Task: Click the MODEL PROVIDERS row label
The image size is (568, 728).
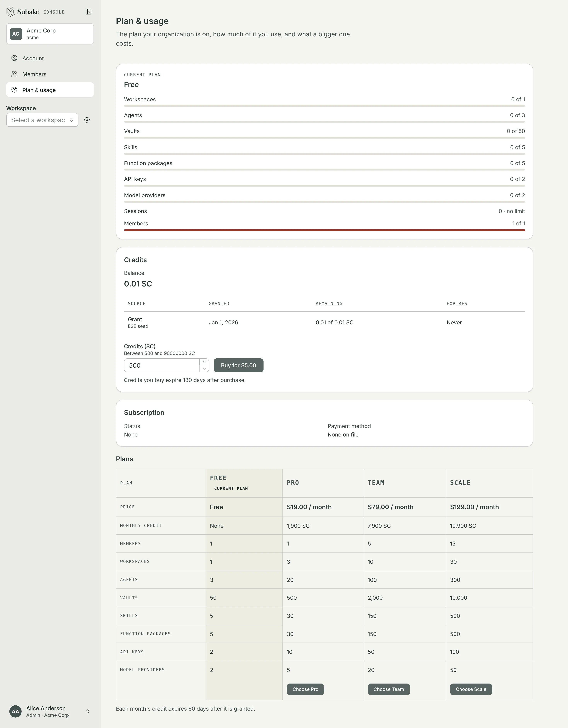Action: (142, 670)
